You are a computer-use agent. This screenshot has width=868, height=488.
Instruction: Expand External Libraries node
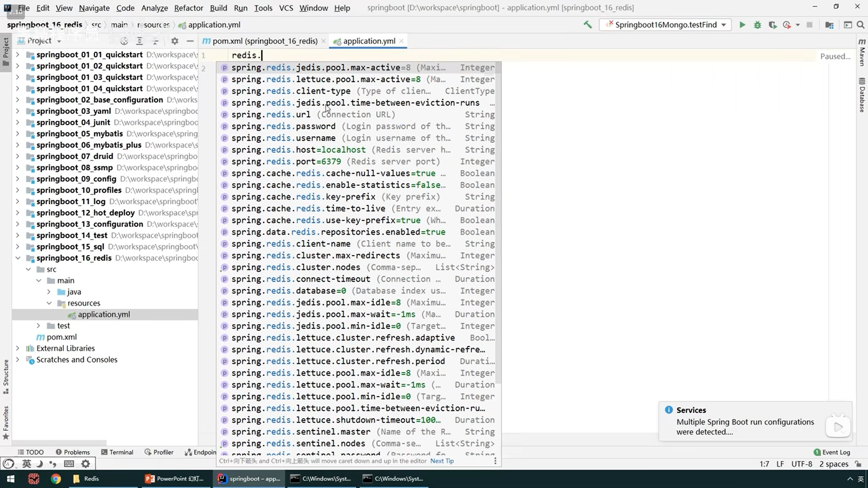point(18,348)
